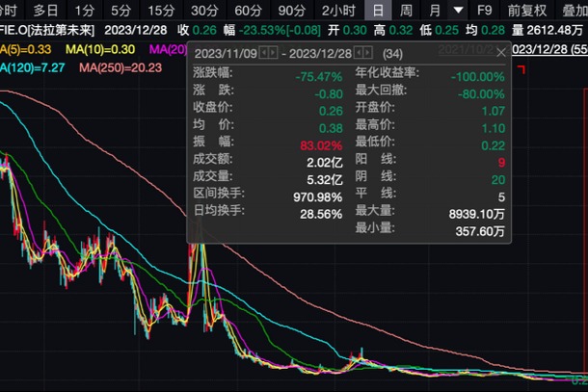
Task: Click the stock name 法拉第未来
Action: pyautogui.click(x=63, y=30)
